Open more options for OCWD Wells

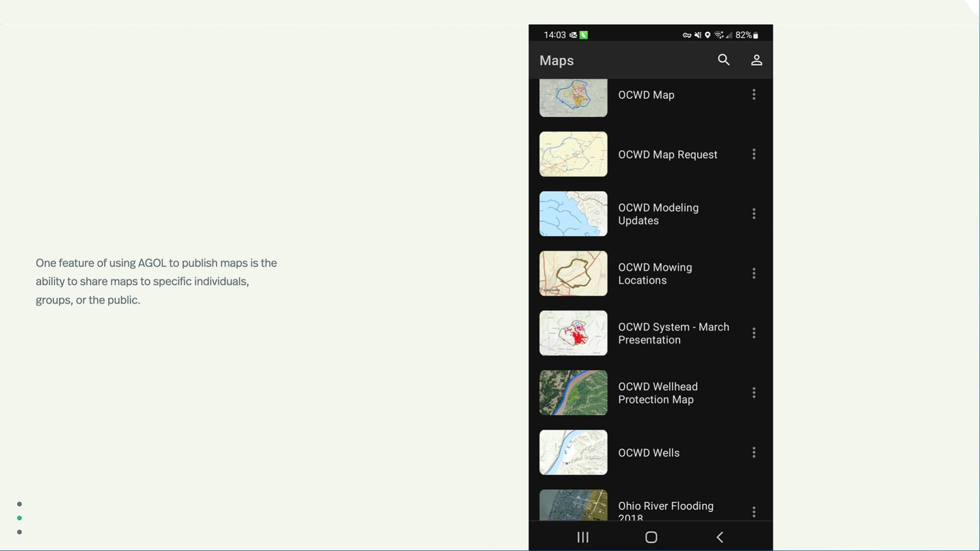tap(754, 453)
